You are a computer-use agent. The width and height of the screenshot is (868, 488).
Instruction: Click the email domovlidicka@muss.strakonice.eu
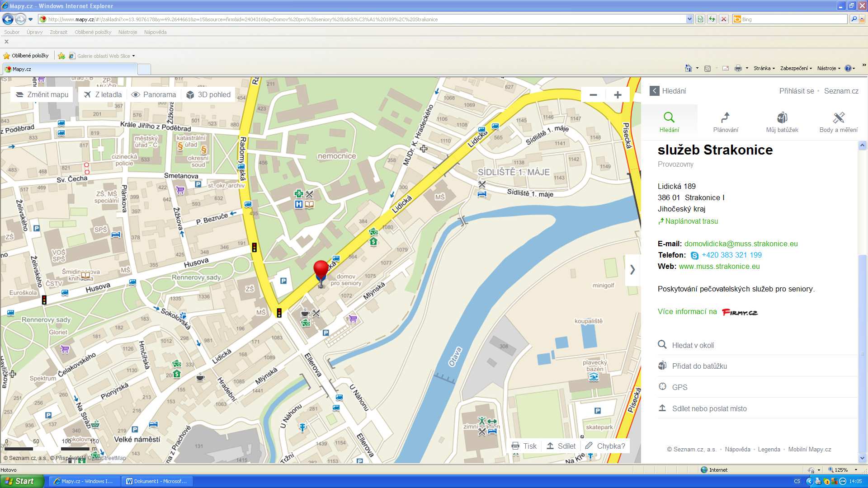741,244
